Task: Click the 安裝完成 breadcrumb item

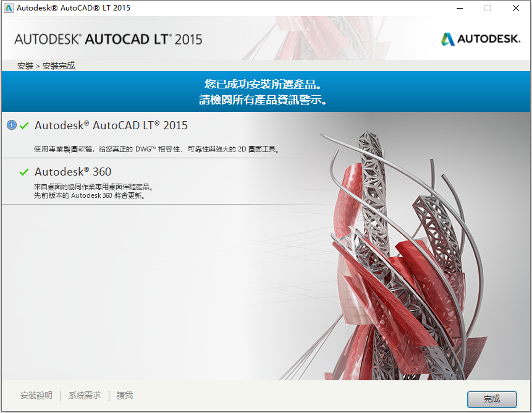Action: (x=59, y=66)
